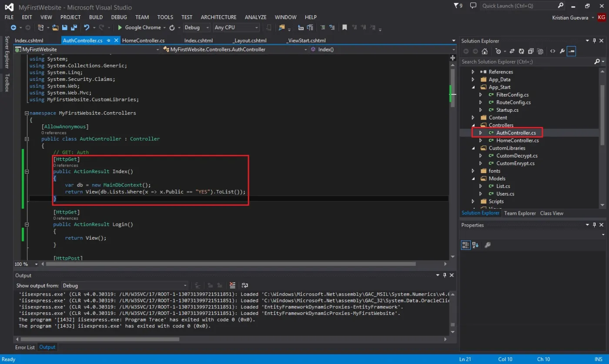
Task: Click the Sync with Active Document icon
Action: click(512, 51)
